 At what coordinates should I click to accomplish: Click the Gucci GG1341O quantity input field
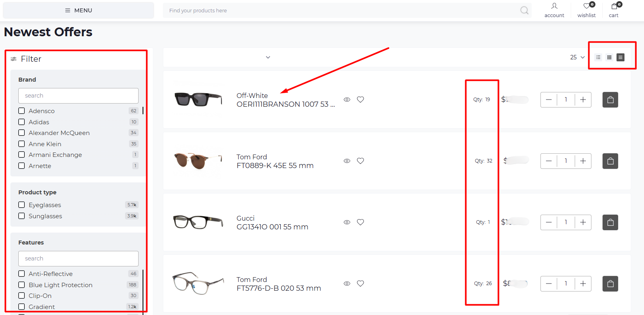(566, 222)
